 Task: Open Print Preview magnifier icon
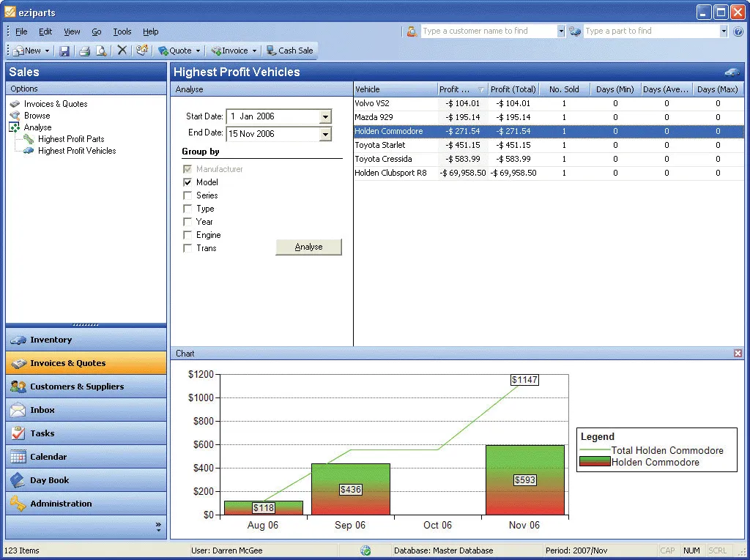click(x=101, y=51)
